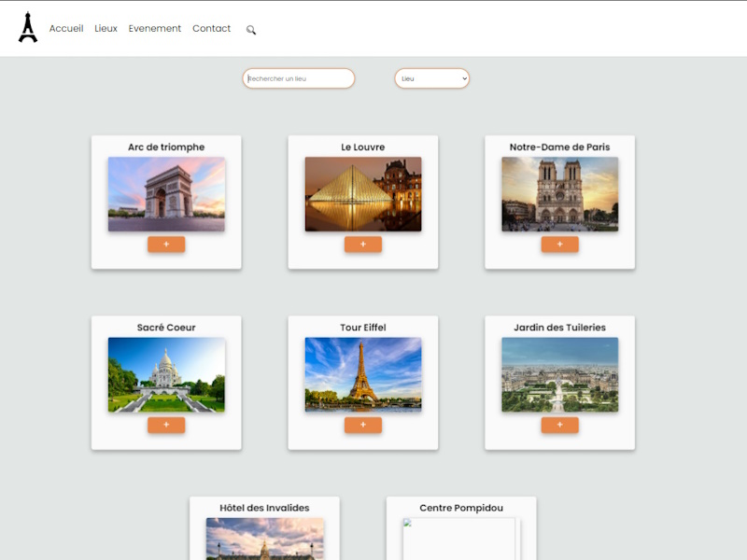Hit the plus button under Tour Eiffel
The image size is (747, 560).
(363, 425)
